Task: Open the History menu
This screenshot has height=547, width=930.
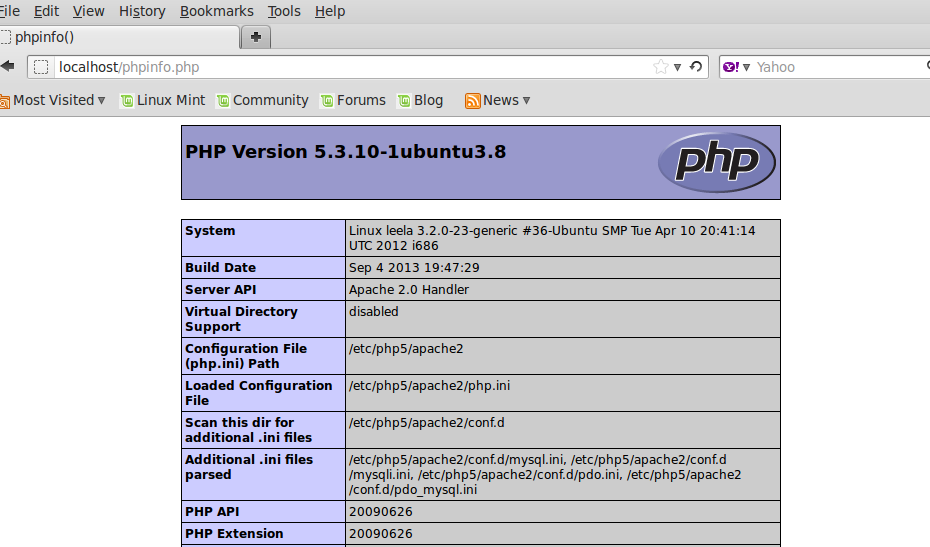Action: point(142,11)
